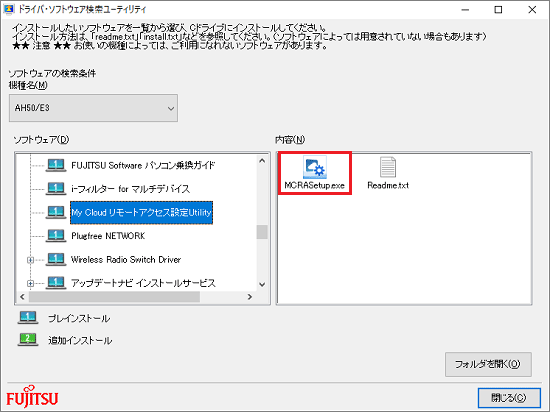Click the フォルダを開く(O) button
The width and height of the screenshot is (550, 412).
[x=488, y=364]
